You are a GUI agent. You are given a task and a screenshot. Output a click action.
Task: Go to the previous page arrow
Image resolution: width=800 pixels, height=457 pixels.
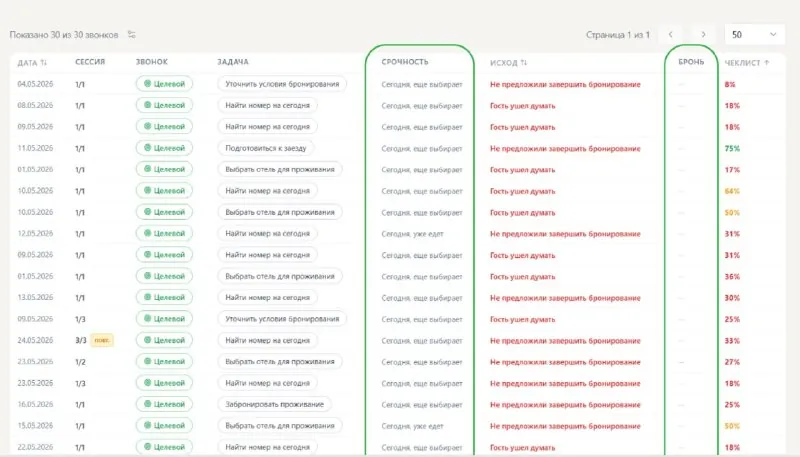tap(670, 35)
